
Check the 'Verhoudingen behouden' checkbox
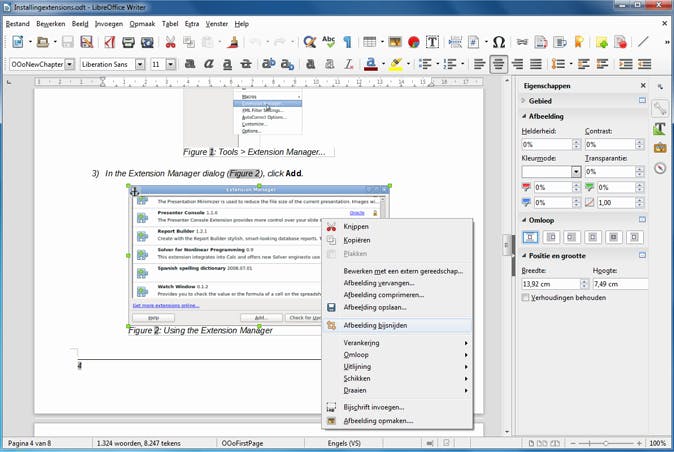coord(527,297)
